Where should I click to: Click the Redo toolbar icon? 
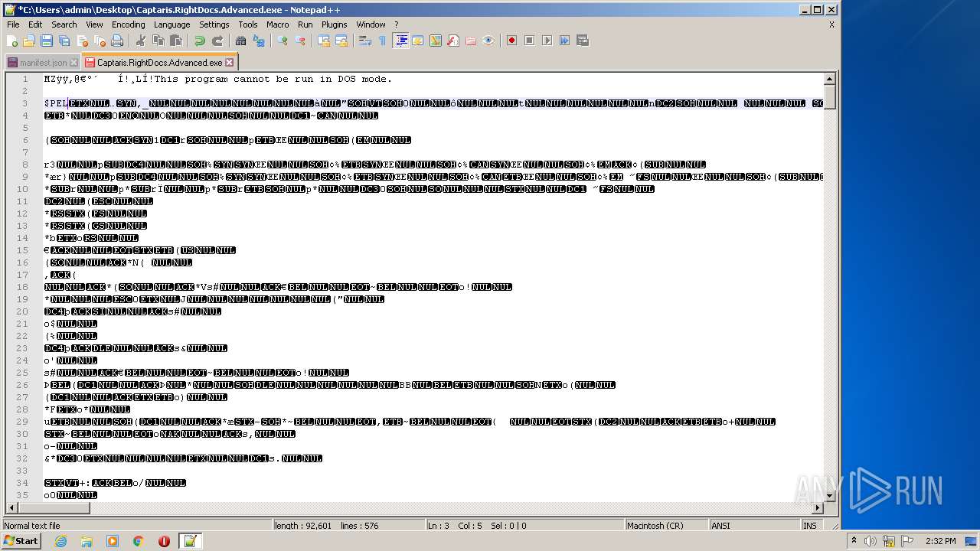click(217, 41)
